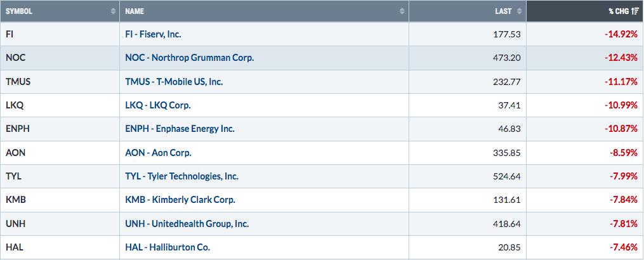
Task: Click the NAME column sort arrows
Action: (402, 11)
